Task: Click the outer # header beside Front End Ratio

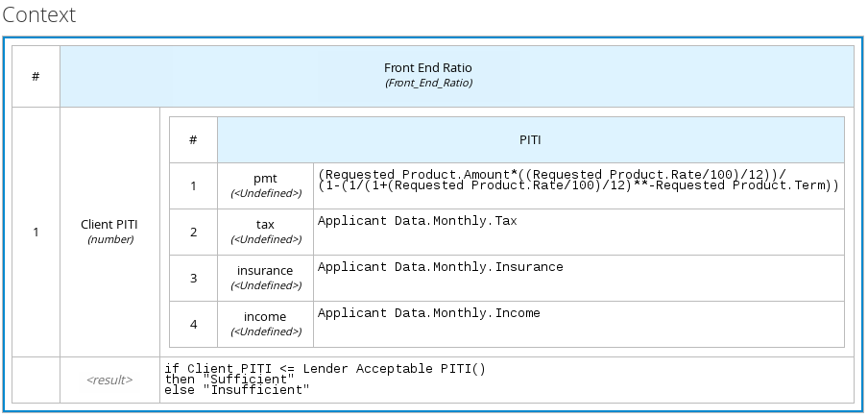Action: (x=36, y=75)
